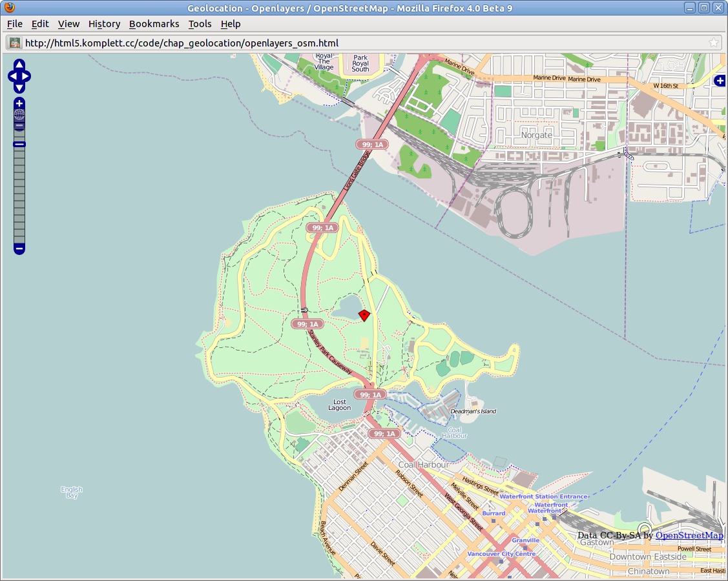
Task: Open the View menu
Action: 68,24
